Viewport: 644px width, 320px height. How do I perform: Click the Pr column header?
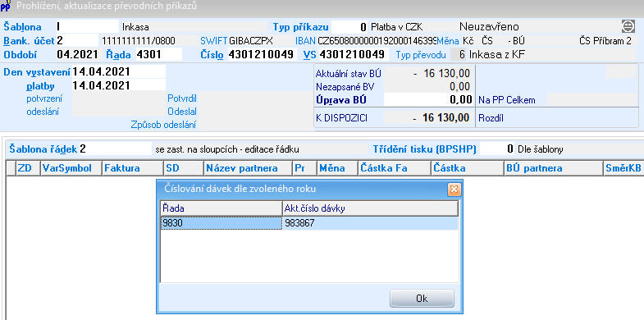click(x=304, y=168)
